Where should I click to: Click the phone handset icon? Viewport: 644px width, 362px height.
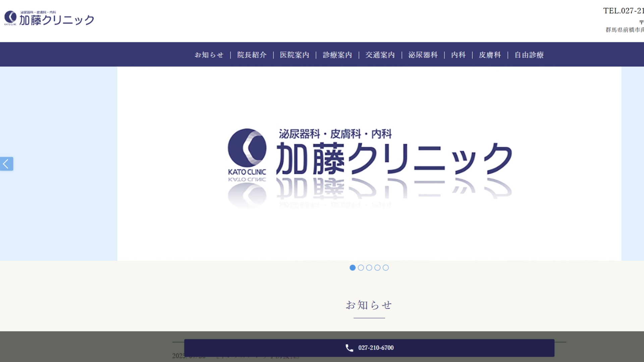[x=349, y=348]
